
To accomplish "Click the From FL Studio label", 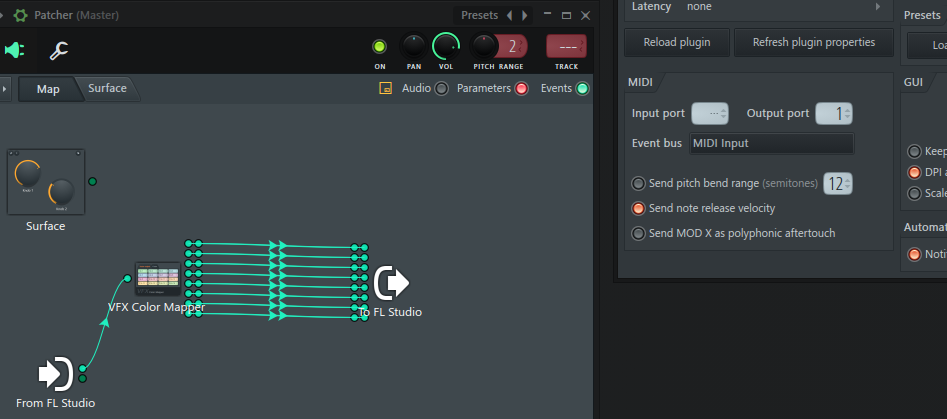I will (x=56, y=403).
